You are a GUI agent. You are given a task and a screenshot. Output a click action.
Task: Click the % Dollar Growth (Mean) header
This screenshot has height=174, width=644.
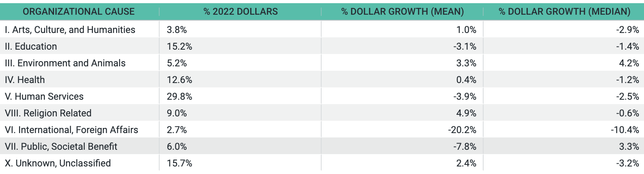coord(403,12)
